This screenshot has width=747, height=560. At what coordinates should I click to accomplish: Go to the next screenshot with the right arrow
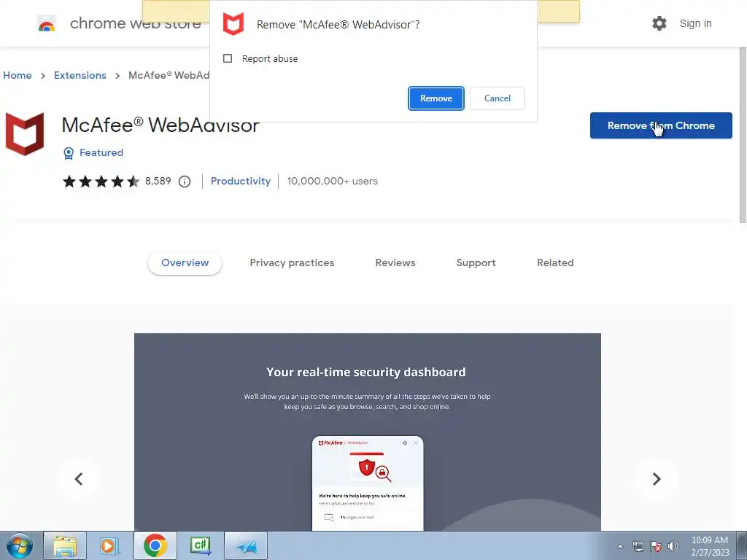[x=657, y=478]
